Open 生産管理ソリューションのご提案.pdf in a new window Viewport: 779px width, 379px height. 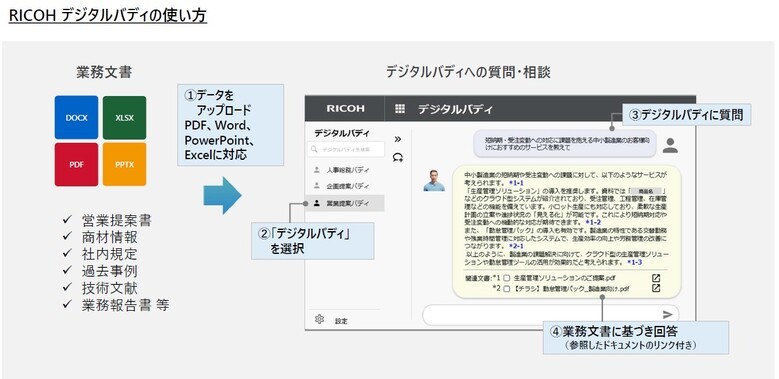point(656,278)
